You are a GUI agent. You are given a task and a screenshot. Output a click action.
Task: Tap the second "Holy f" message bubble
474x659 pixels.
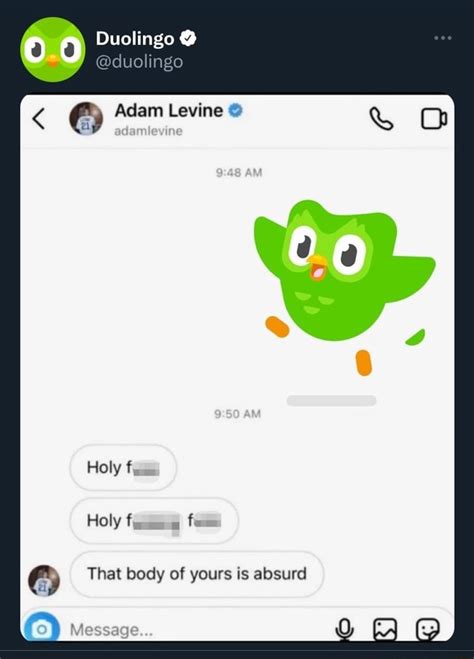tap(154, 520)
